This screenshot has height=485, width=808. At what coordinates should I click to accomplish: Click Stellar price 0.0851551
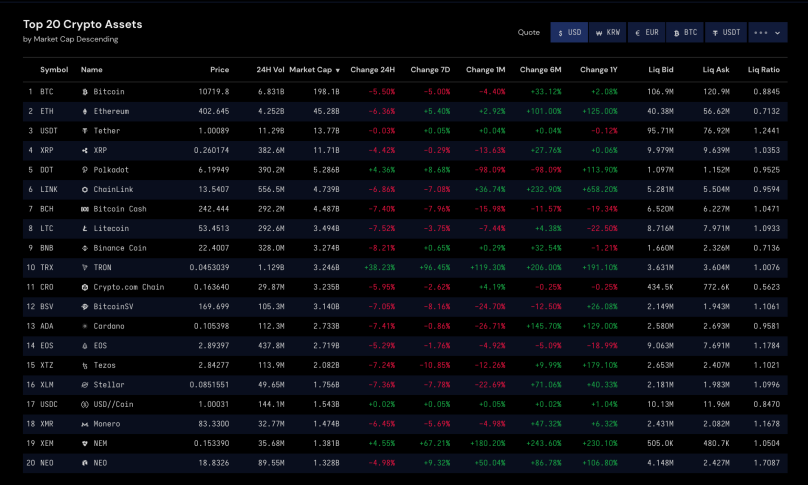coord(209,385)
